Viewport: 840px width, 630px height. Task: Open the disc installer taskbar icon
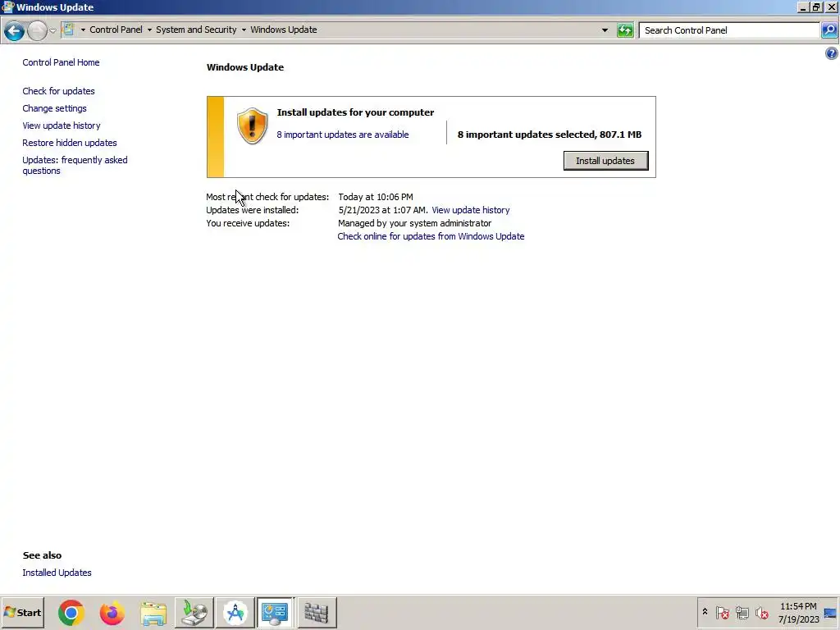point(194,613)
